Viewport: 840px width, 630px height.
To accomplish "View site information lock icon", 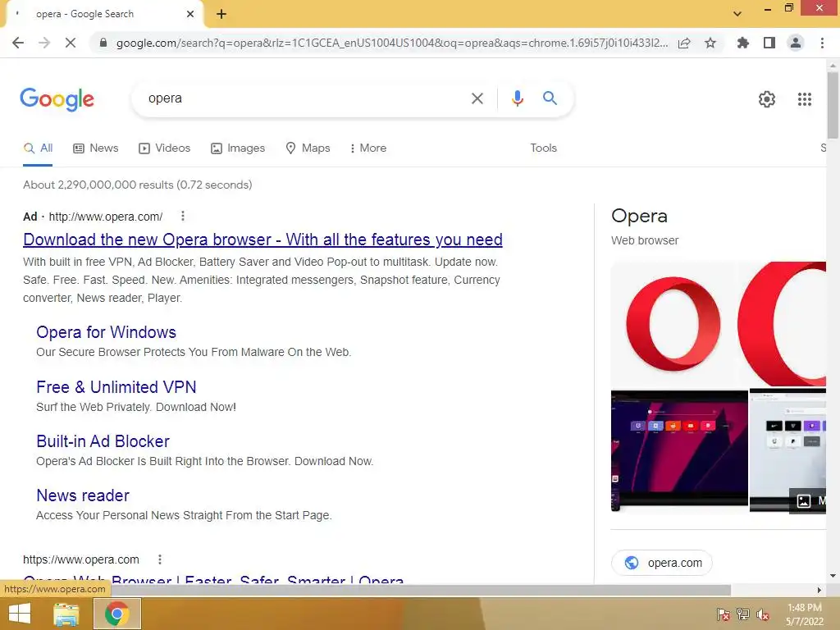I will (x=103, y=43).
